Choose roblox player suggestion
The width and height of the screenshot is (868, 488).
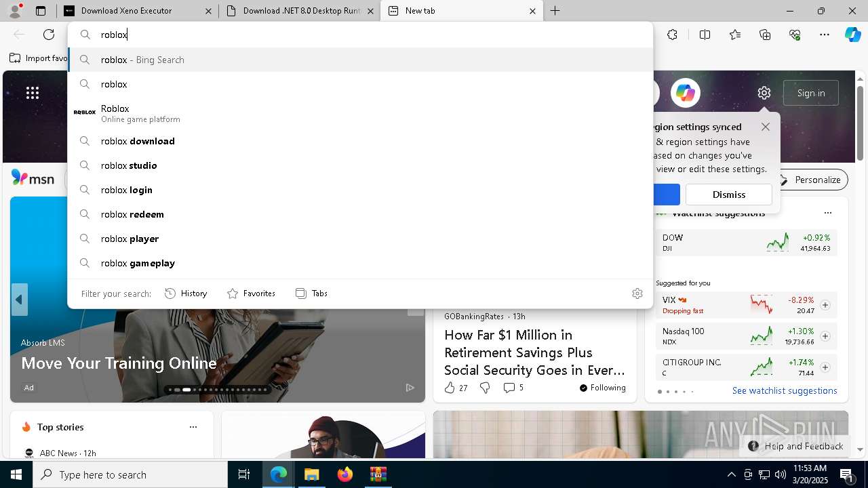click(360, 239)
